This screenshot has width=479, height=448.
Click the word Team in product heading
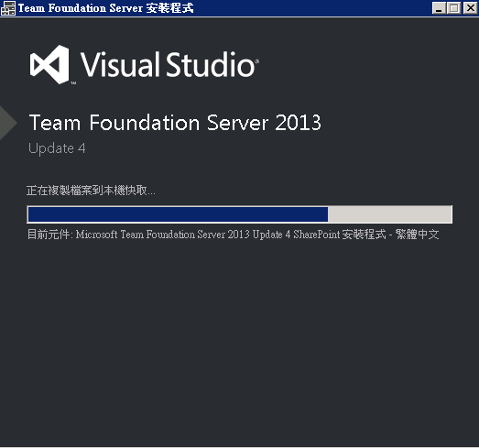click(55, 123)
